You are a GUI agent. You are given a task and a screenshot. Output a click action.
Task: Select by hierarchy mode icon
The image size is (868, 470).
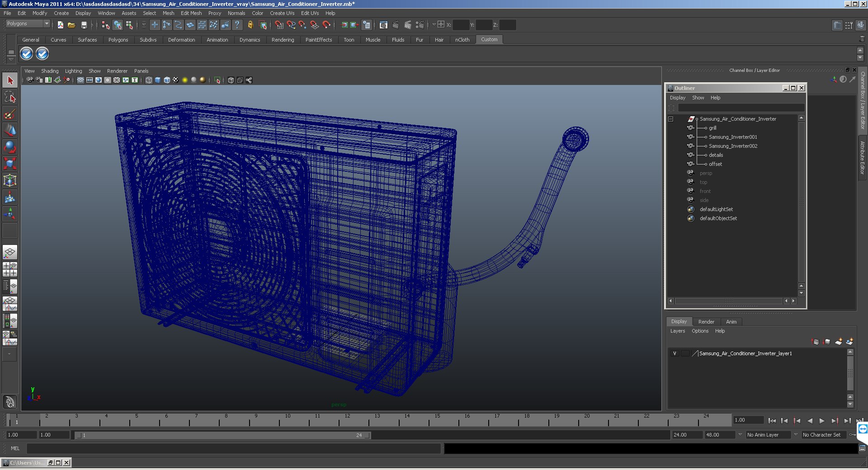click(x=106, y=25)
